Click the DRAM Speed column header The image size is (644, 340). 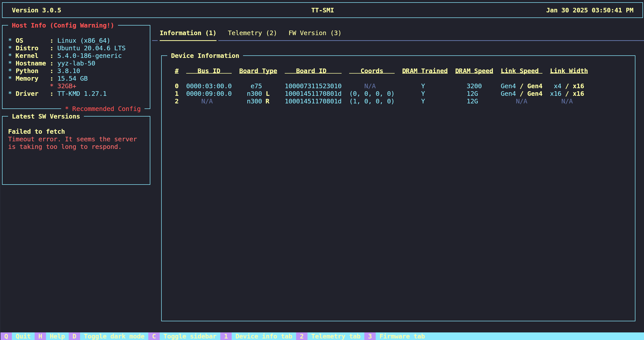point(474,71)
